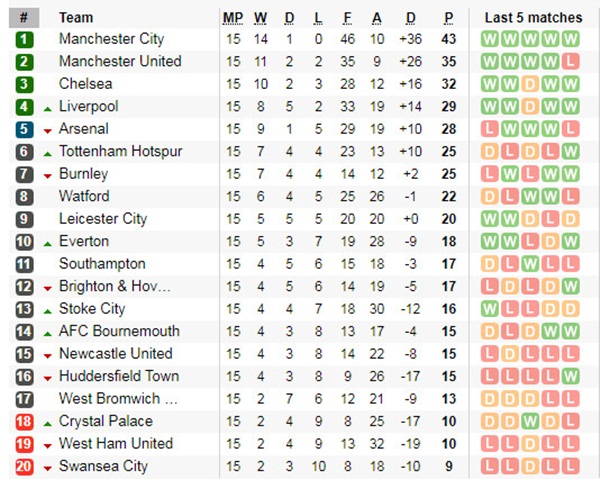
Task: Sort table by MP column header
Action: pyautogui.click(x=232, y=17)
